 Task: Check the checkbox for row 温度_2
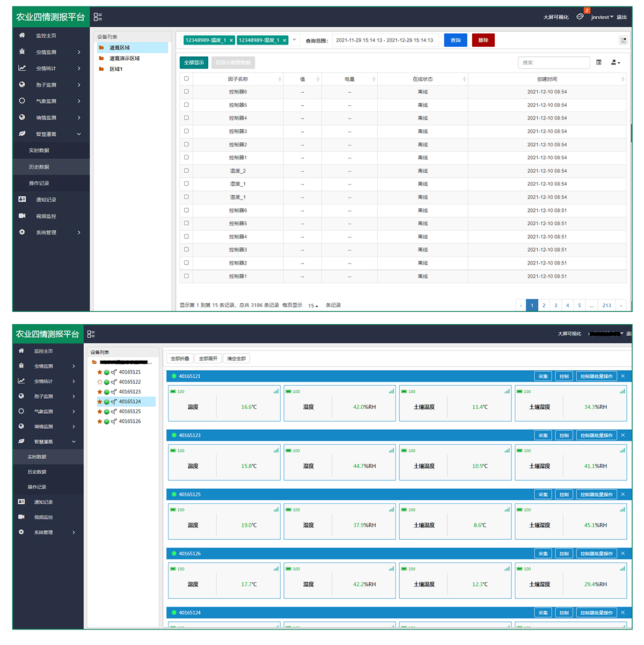tap(186, 171)
